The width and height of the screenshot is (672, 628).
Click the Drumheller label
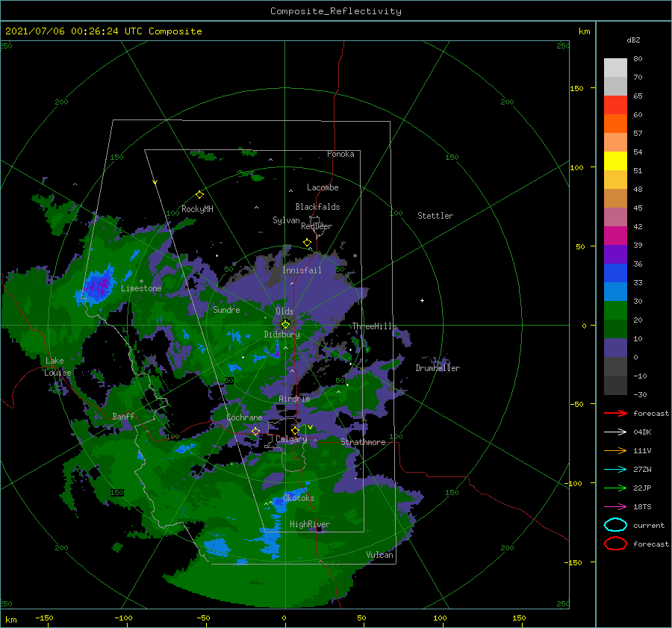click(x=438, y=368)
